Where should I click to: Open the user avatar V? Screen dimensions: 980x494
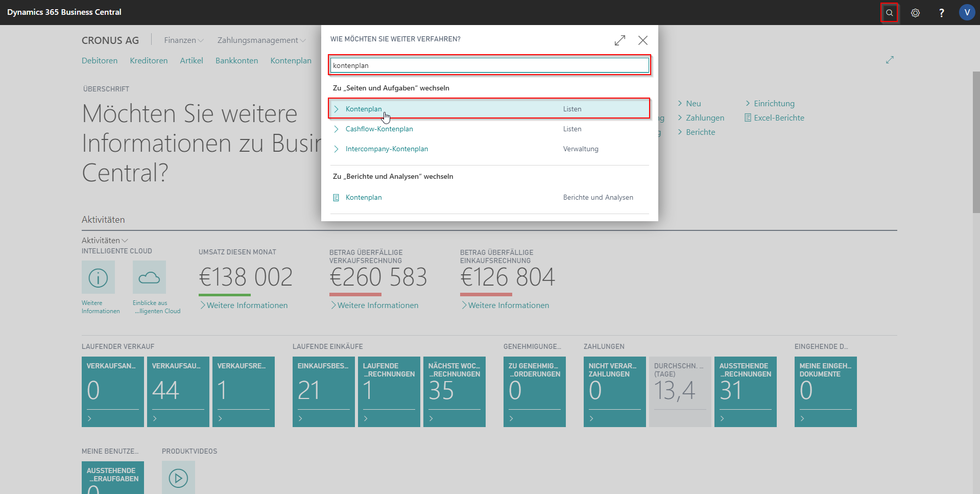pyautogui.click(x=967, y=12)
